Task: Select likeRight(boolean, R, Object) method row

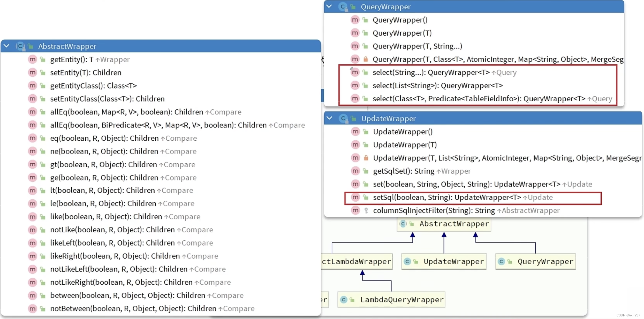Action: [x=161, y=256]
